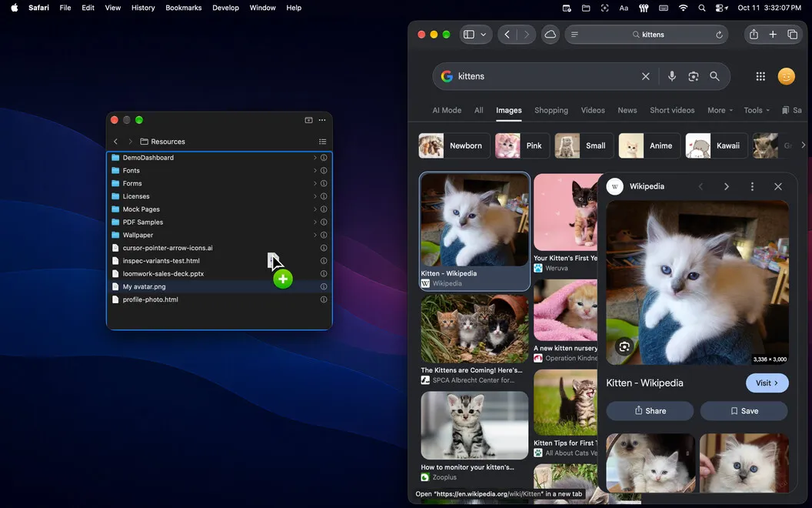Viewport: 812px width, 508px height.
Task: Click the iCloud tabs cloud icon
Action: coord(551,34)
